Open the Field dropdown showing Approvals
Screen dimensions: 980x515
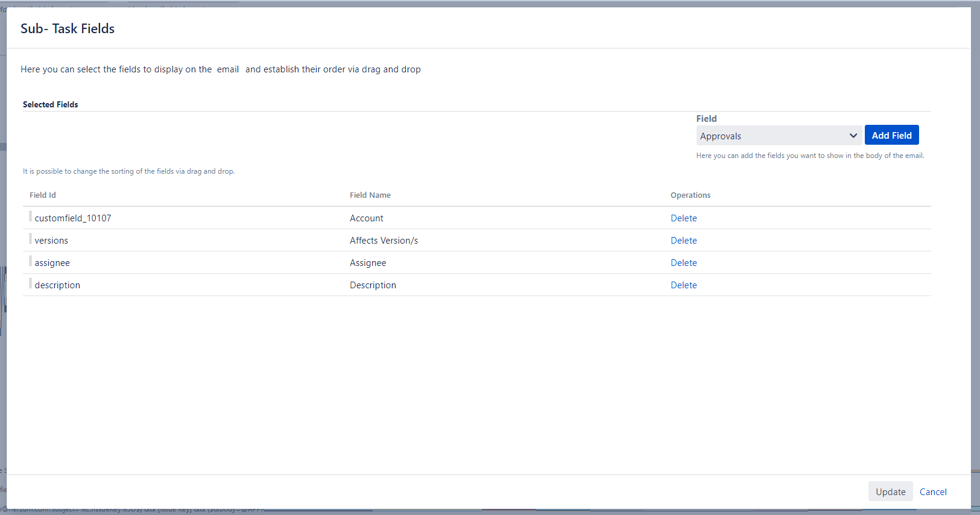779,136
